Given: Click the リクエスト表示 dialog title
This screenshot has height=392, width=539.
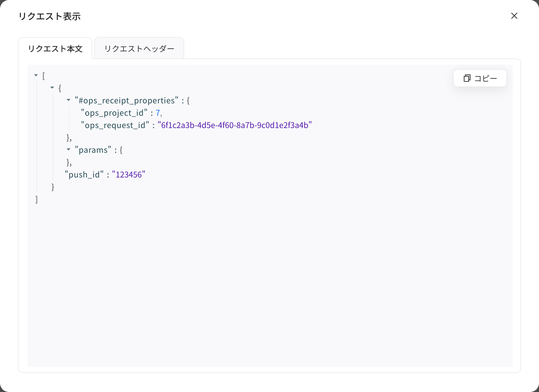Looking at the screenshot, I should click(x=49, y=16).
